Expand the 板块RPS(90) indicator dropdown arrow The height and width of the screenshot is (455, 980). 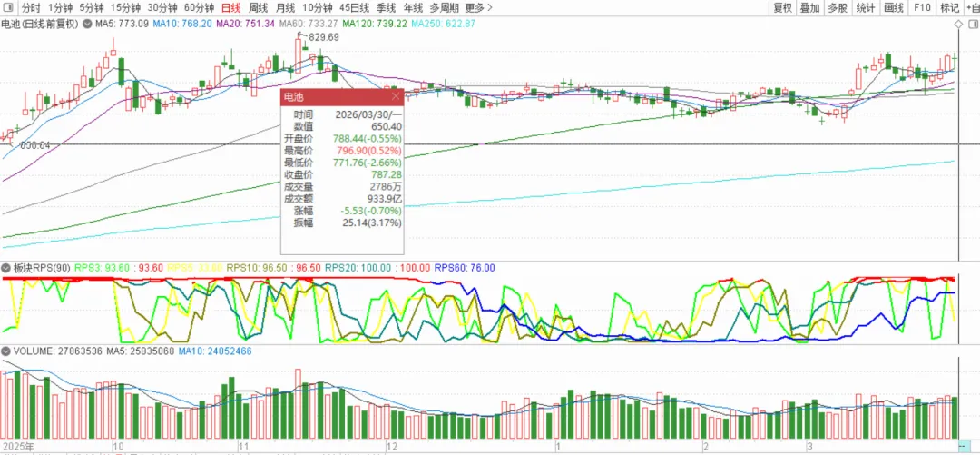click(x=7, y=268)
